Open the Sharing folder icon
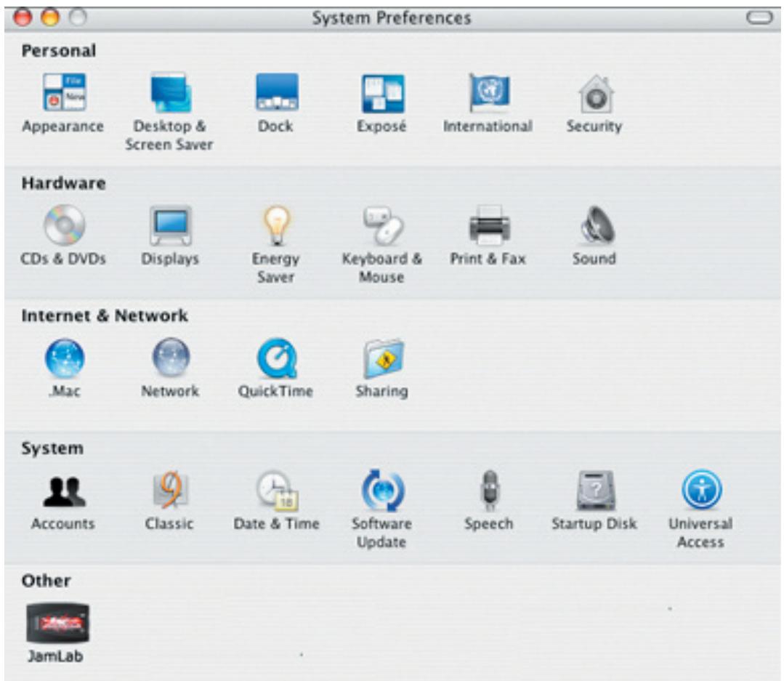 (384, 359)
